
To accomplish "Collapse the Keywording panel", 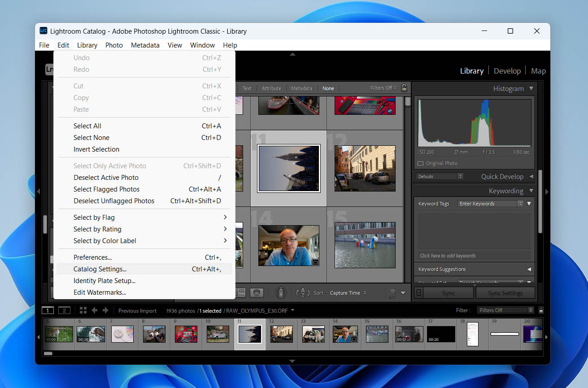I will point(531,191).
